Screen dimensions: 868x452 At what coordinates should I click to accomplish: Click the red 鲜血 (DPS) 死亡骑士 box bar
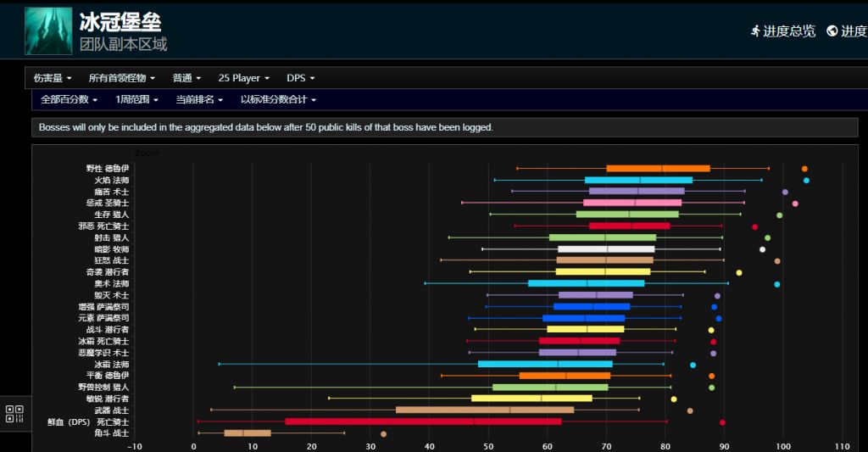423,421
